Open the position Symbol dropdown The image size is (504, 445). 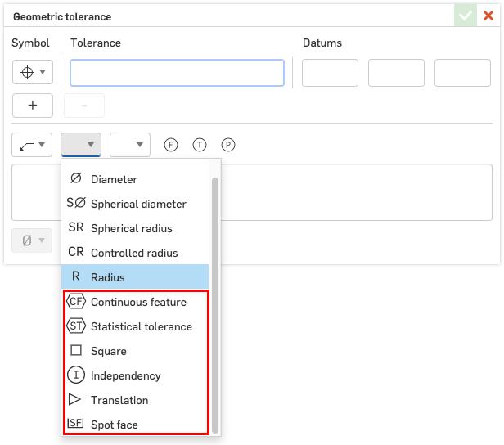tap(33, 73)
